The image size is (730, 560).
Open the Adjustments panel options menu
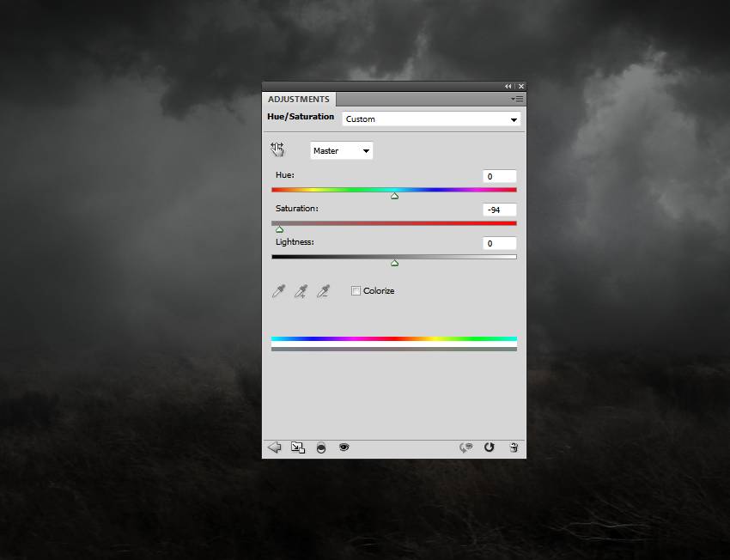(x=517, y=100)
